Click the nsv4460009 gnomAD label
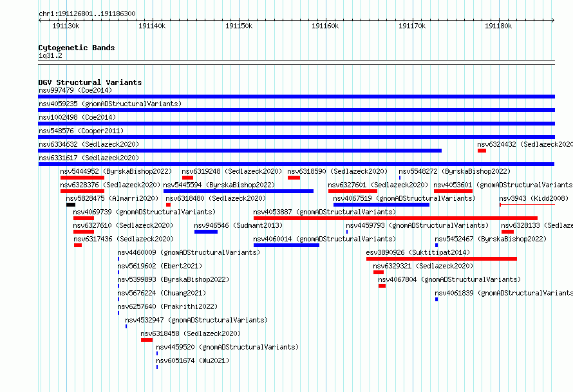 tap(189, 252)
